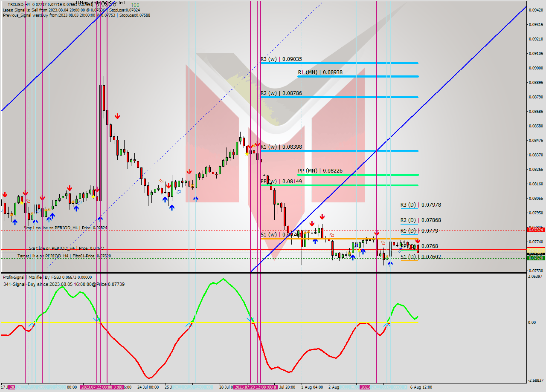
Task: Click the R2 (w) 0.08786 label
Action: tap(281, 93)
